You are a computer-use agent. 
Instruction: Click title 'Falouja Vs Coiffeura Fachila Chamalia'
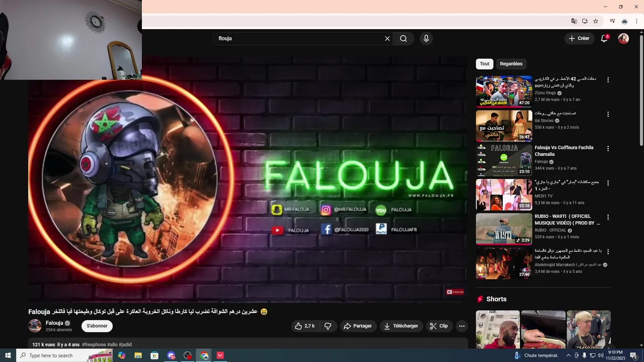[x=564, y=151]
